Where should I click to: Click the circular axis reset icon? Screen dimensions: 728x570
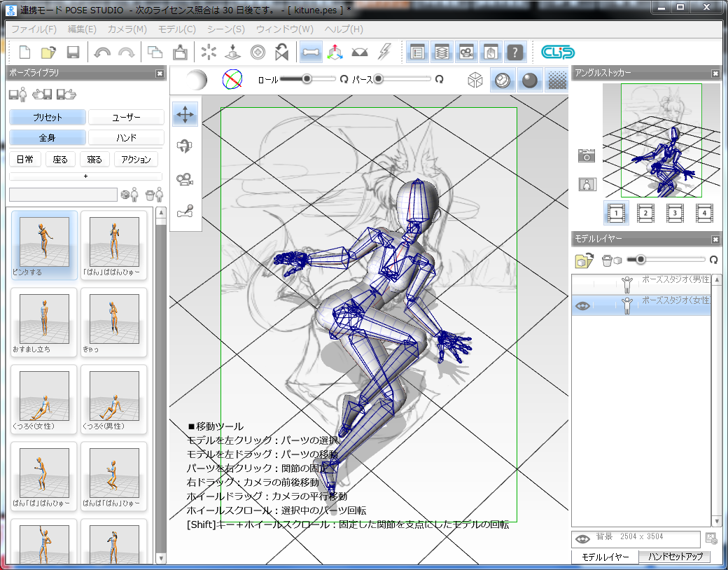pyautogui.click(x=232, y=79)
